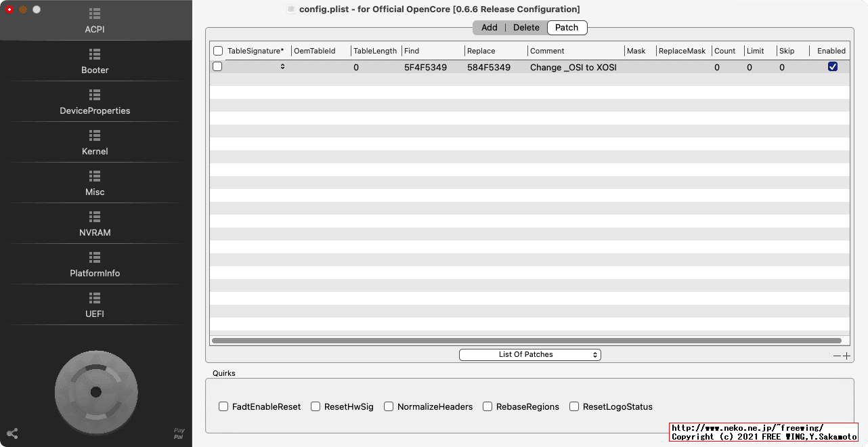
Task: Disable the Enabled checkbox for the XOSI patch
Action: coord(832,66)
